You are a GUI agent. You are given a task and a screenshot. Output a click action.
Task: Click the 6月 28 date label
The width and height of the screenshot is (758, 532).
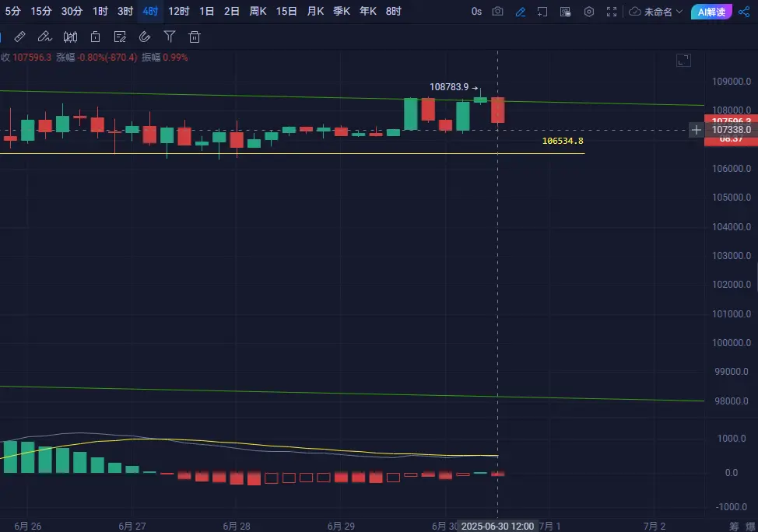click(x=237, y=526)
